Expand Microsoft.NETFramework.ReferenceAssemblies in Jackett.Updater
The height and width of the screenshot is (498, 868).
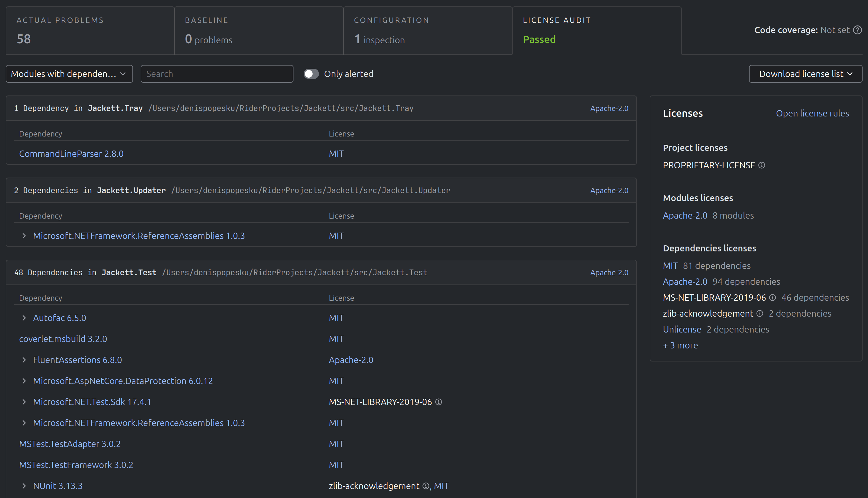pyautogui.click(x=24, y=236)
